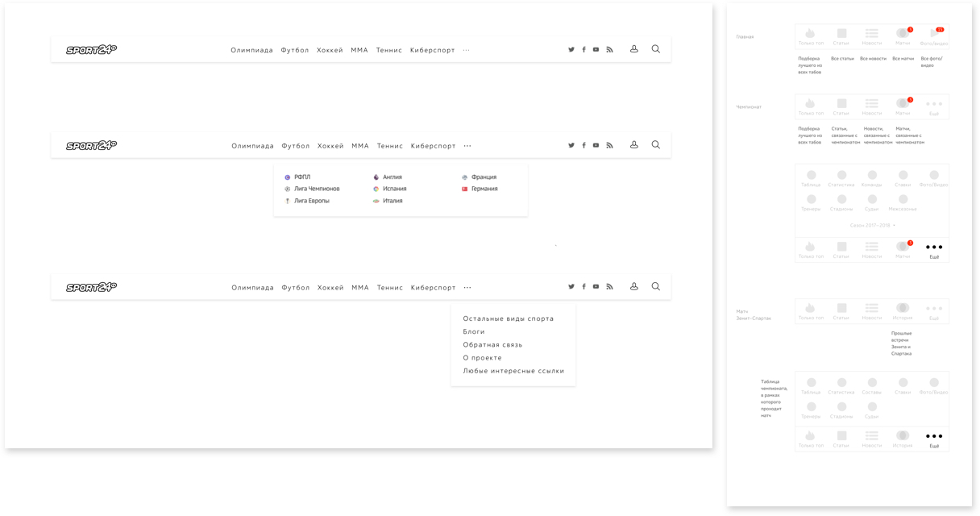Choose Остальные виды спорта from the dropdown
The height and width of the screenshot is (516, 980).
tap(508, 318)
